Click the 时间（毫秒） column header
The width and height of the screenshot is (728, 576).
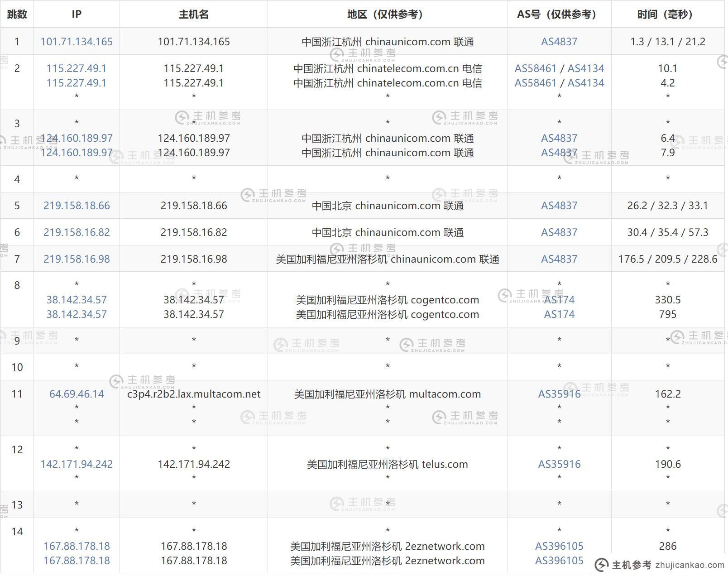(x=668, y=14)
